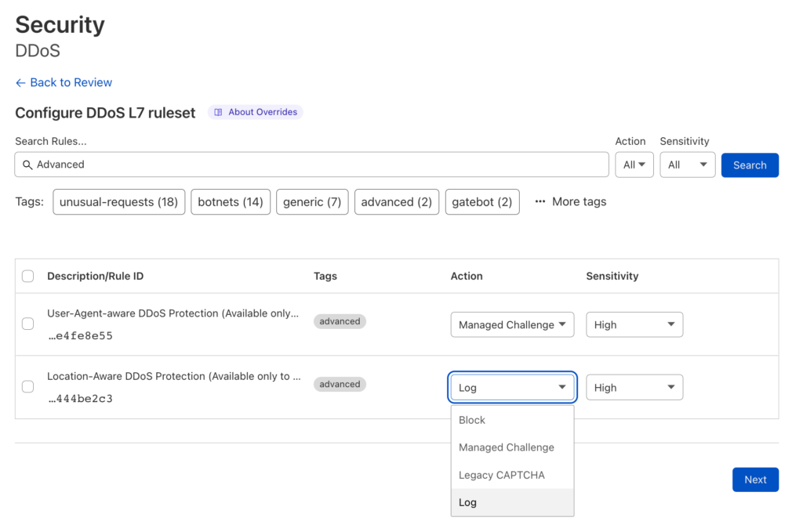The height and width of the screenshot is (532, 803).
Task: Click the book icon on About Overrides badge
Action: (217, 112)
